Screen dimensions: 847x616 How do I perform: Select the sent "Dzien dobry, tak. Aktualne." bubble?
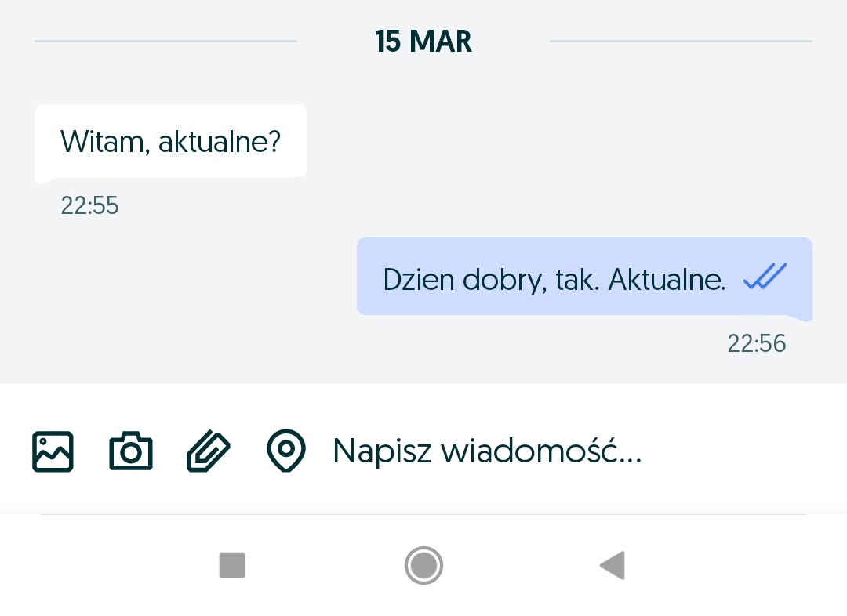584,277
